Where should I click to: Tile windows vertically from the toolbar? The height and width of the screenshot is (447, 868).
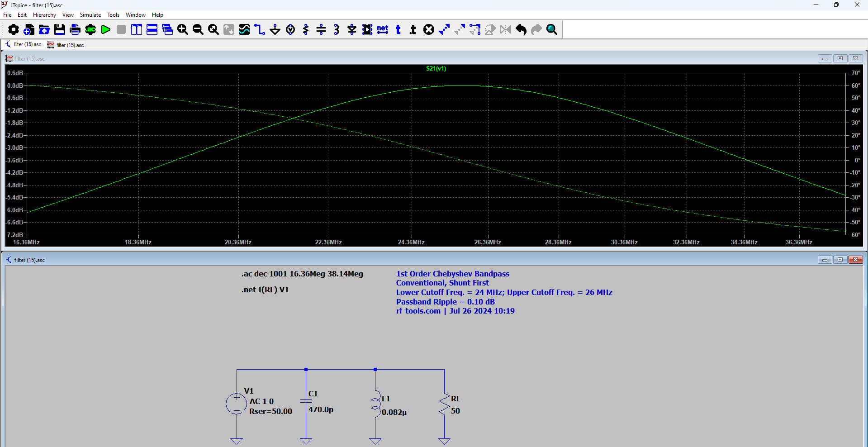coord(137,29)
